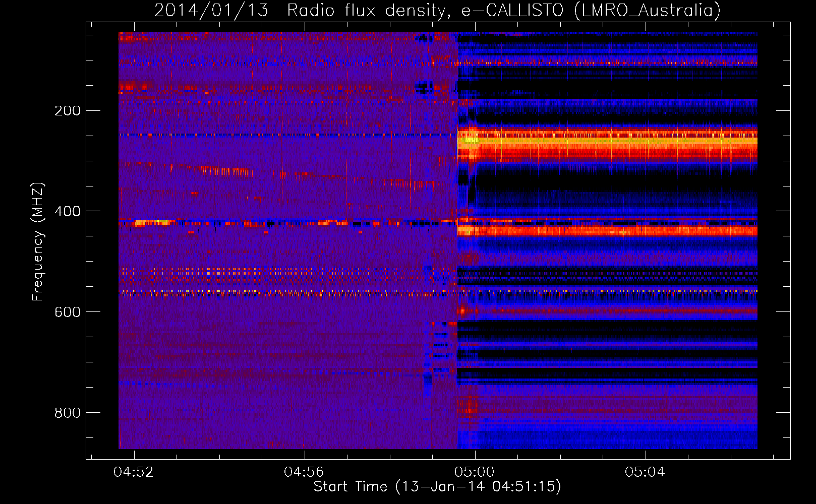Select the 'Frequency (MHZ)' axis label
The height and width of the screenshot is (504, 816).
coord(38,242)
